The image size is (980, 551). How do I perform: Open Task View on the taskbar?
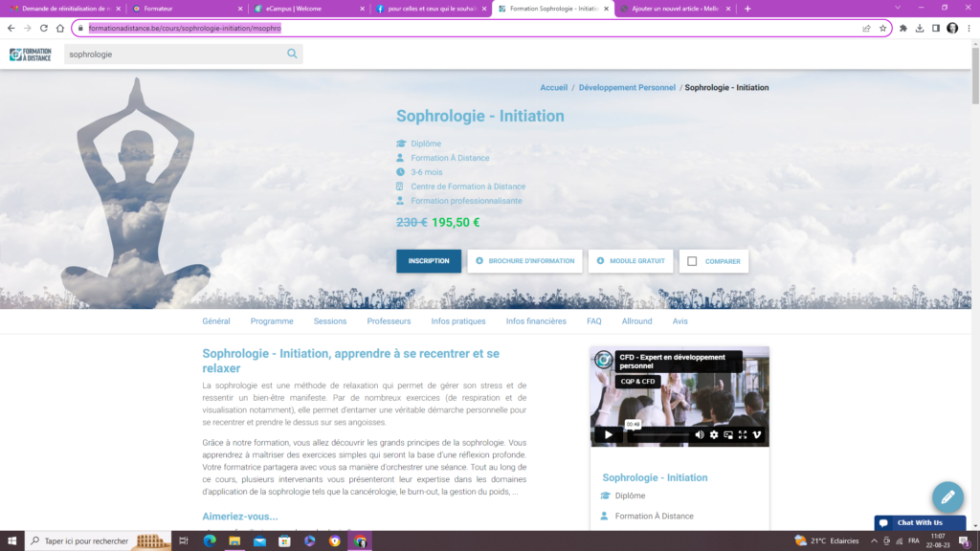pyautogui.click(x=183, y=541)
